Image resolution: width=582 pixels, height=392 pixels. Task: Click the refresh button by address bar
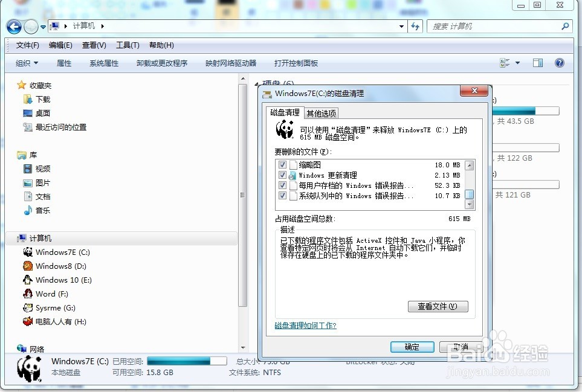click(415, 27)
